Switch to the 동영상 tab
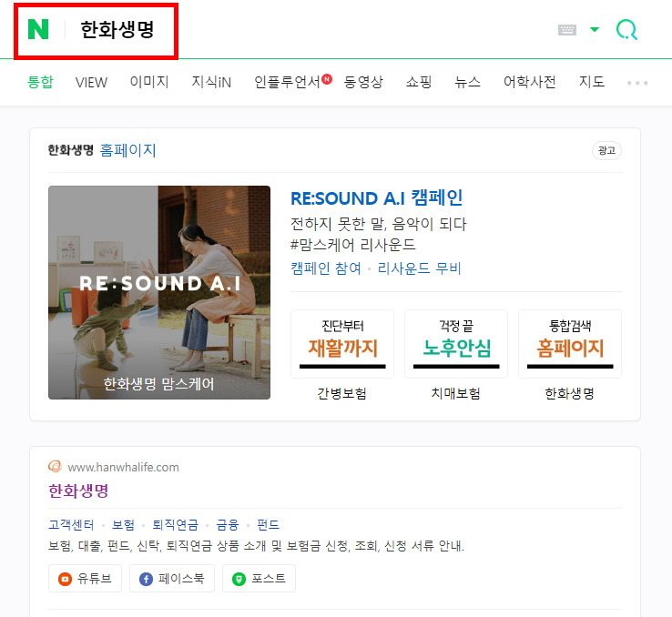The height and width of the screenshot is (617, 672). tap(363, 81)
